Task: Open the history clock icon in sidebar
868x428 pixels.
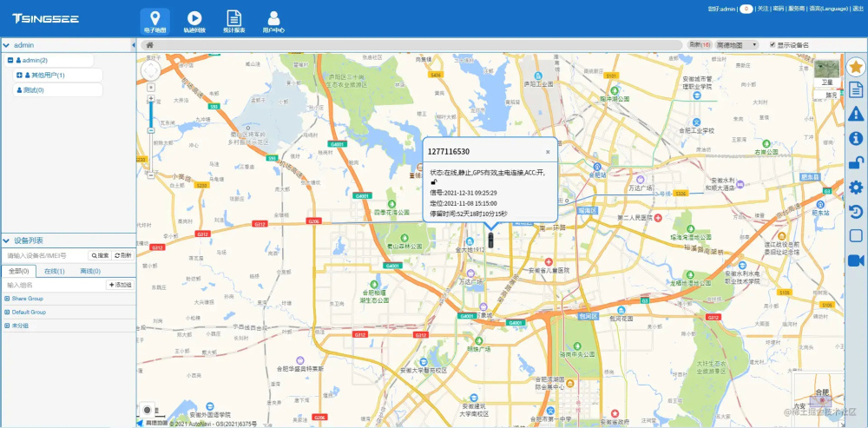Action: click(x=856, y=212)
